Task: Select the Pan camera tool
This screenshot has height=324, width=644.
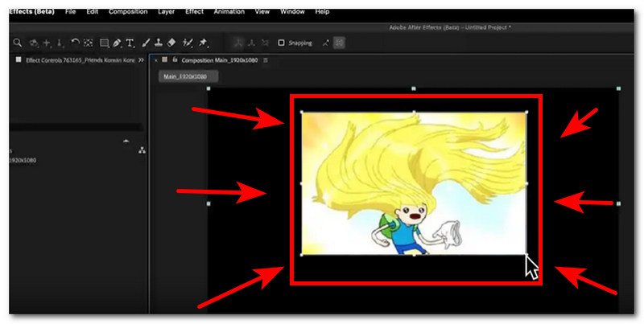Action: point(47,43)
